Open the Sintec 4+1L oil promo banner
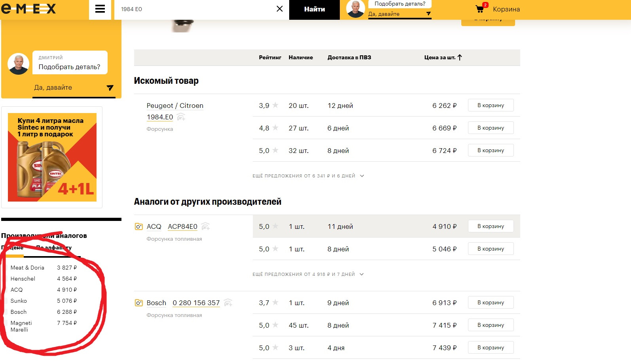This screenshot has width=631, height=364. pyautogui.click(x=52, y=157)
